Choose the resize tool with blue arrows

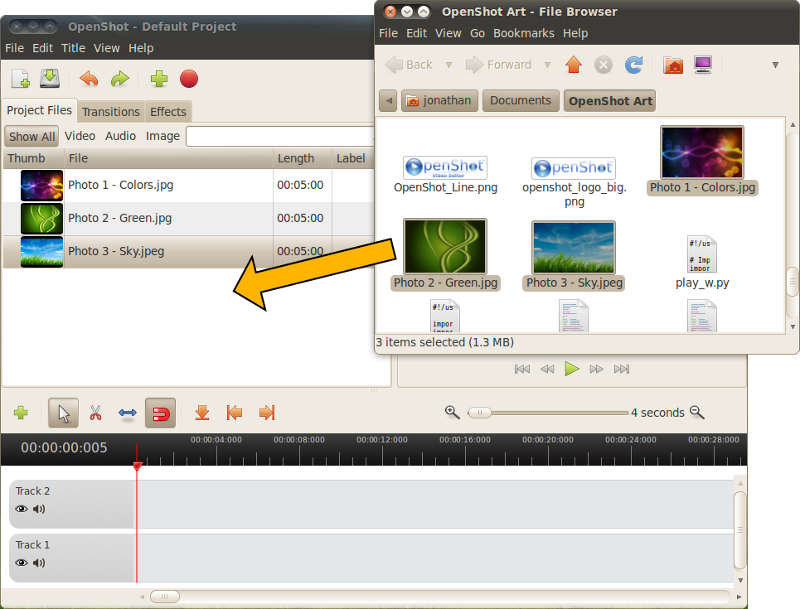pos(128,413)
